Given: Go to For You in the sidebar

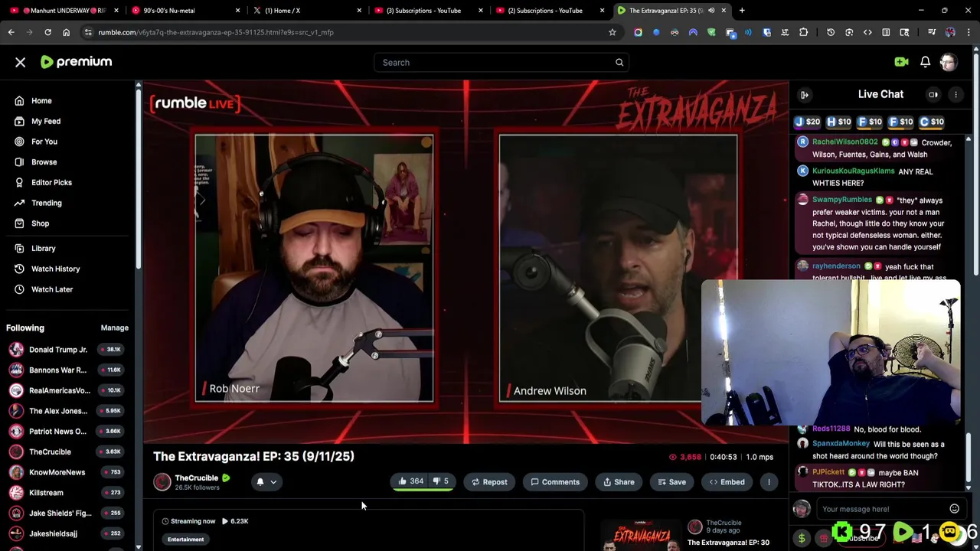Looking at the screenshot, I should coord(44,142).
